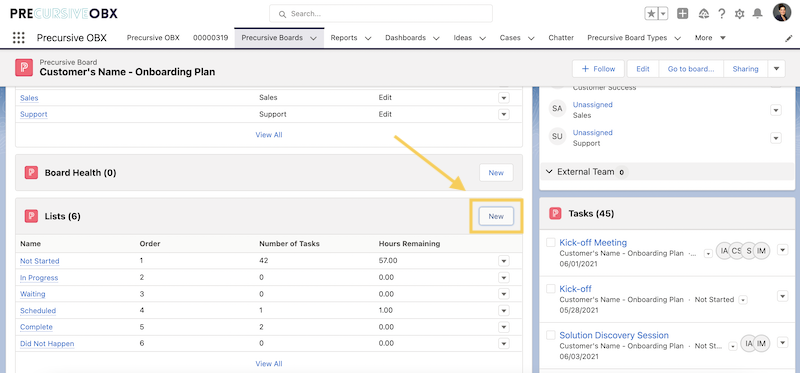
Task: Click the Board Health section icon
Action: pos(31,172)
